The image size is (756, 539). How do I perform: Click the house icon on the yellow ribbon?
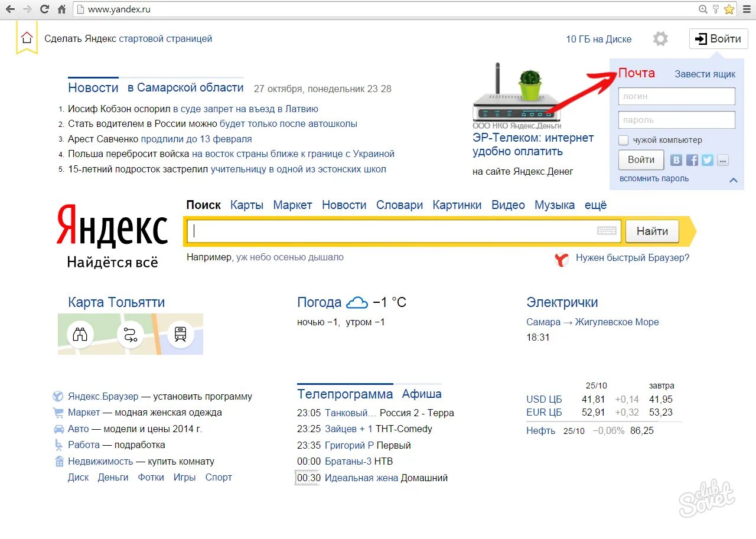pyautogui.click(x=27, y=38)
